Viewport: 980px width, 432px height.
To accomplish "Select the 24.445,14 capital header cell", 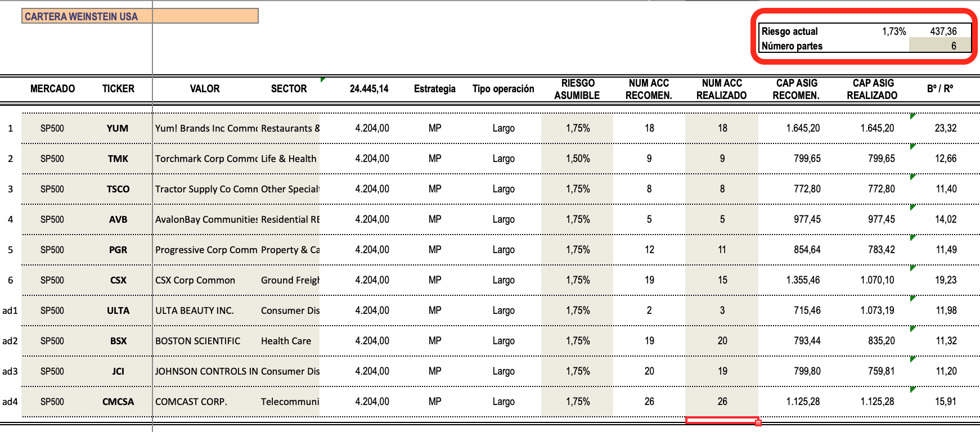I will [x=369, y=89].
